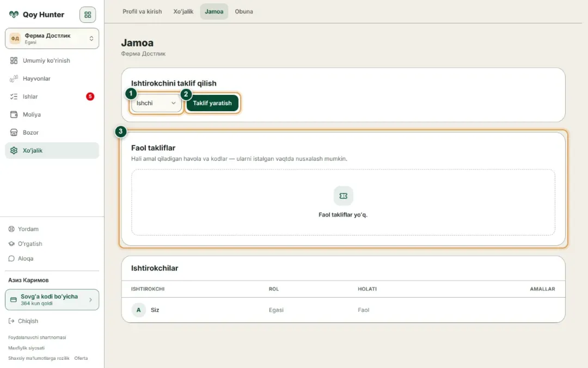
Task: Click the Umumiy ko'rinish dashboard icon
Action: (14, 61)
